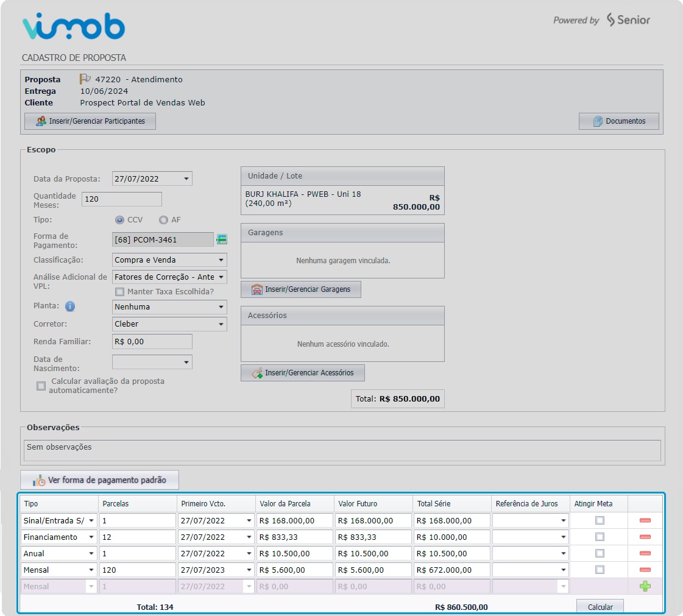Check Atingir Meta for the Mensal 120 row
The height and width of the screenshot is (616, 683).
tap(600, 570)
